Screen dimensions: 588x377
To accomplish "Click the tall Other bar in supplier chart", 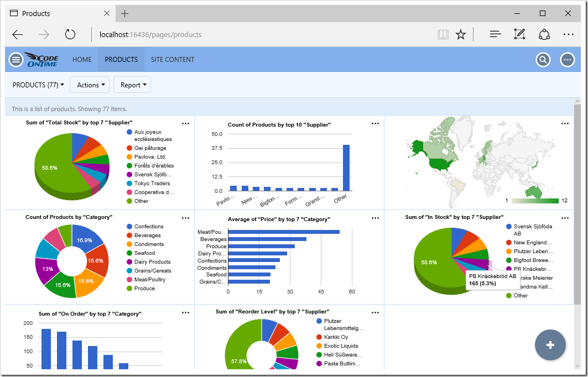I will (346, 168).
